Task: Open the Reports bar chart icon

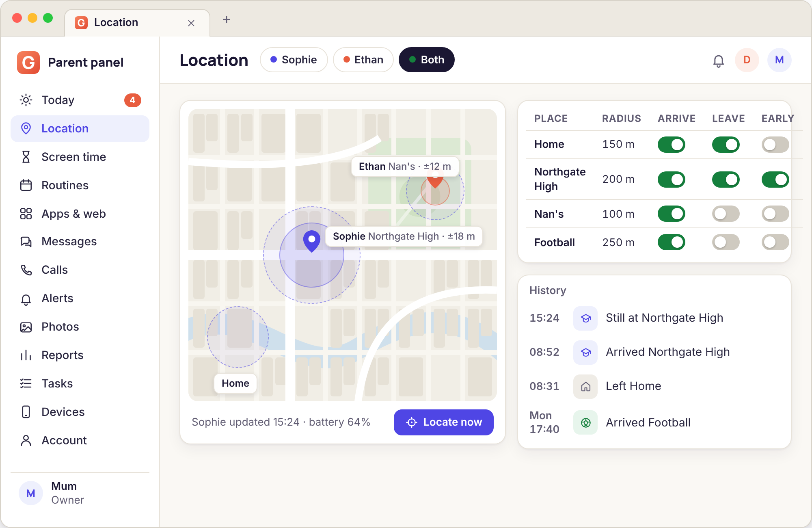Action: tap(26, 355)
